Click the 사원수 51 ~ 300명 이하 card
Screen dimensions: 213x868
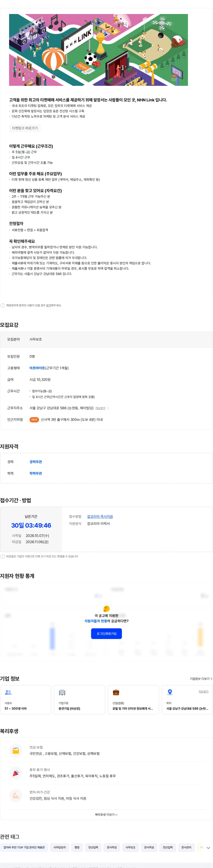point(26,699)
